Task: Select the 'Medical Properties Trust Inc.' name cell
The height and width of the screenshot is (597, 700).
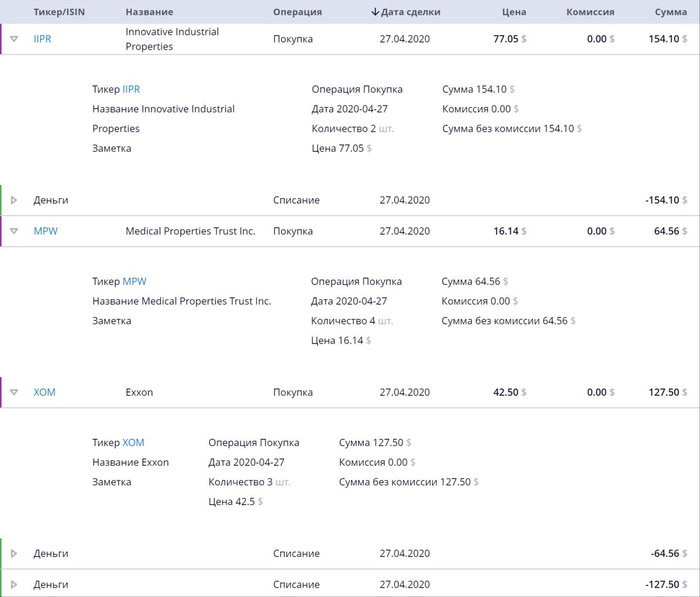Action: (190, 231)
